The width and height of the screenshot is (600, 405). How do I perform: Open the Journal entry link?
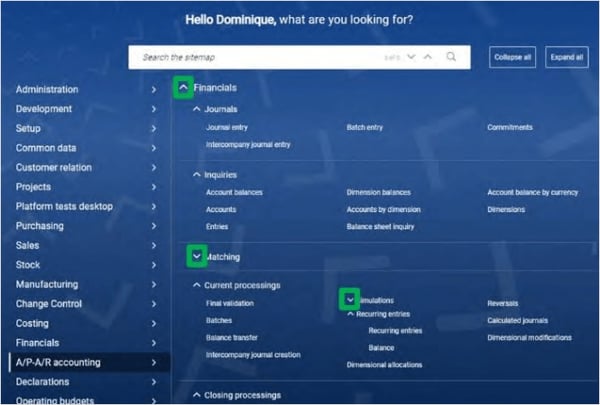point(227,128)
